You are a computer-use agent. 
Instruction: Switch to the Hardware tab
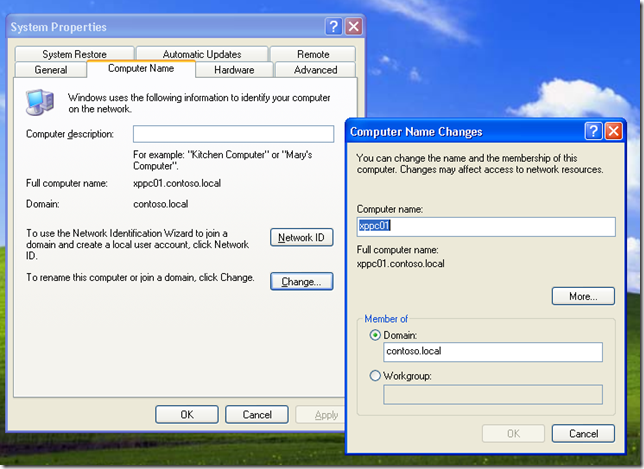[234, 70]
